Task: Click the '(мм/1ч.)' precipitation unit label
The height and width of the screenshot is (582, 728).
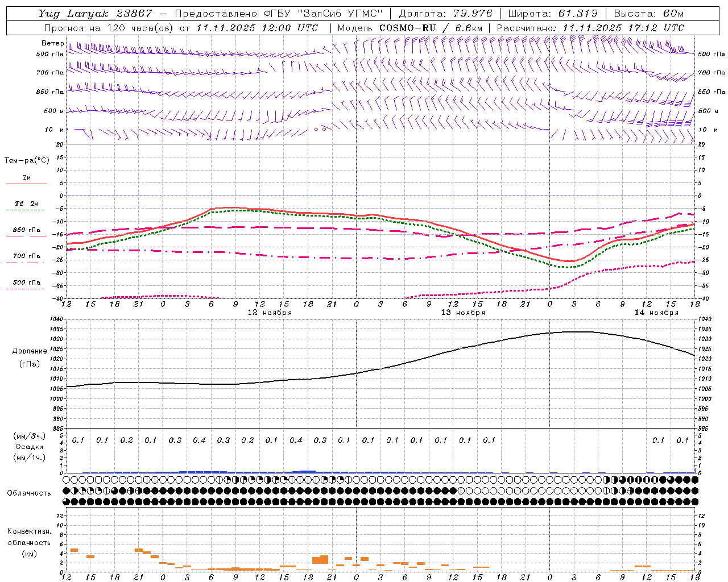Action: pyautogui.click(x=30, y=458)
